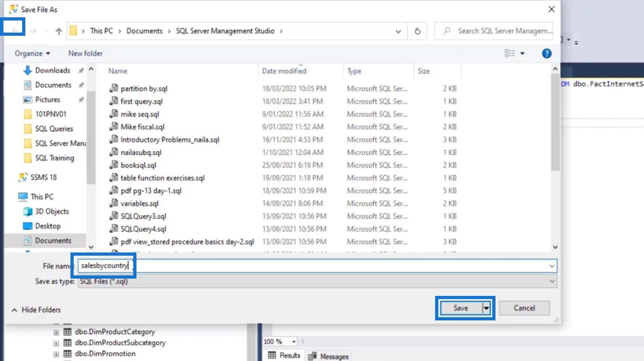Create a New folder
Viewport: 644px width, 361px height.
point(85,53)
